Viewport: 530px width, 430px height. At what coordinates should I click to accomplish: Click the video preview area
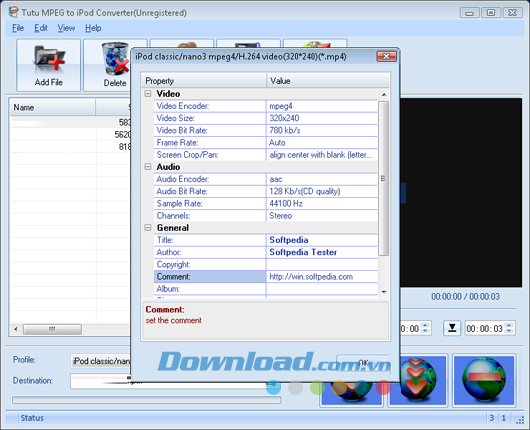coord(461,193)
